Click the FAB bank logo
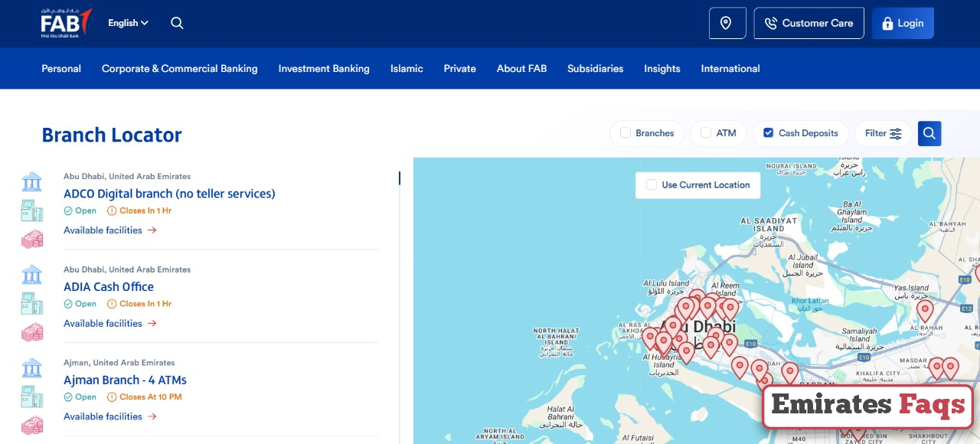This screenshot has width=980, height=444. point(66,23)
